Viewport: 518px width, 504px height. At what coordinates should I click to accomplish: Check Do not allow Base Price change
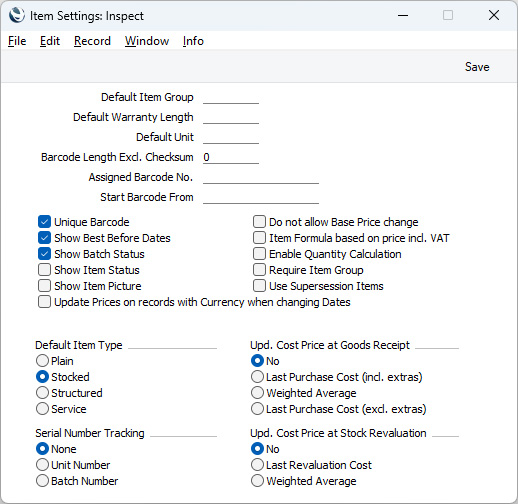pyautogui.click(x=259, y=222)
